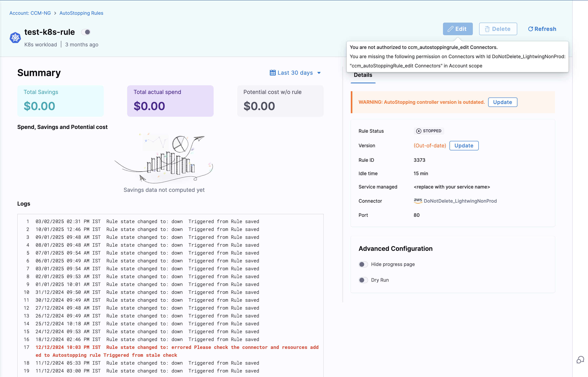
Task: Open the help chat icon at bottom right
Action: click(580, 360)
